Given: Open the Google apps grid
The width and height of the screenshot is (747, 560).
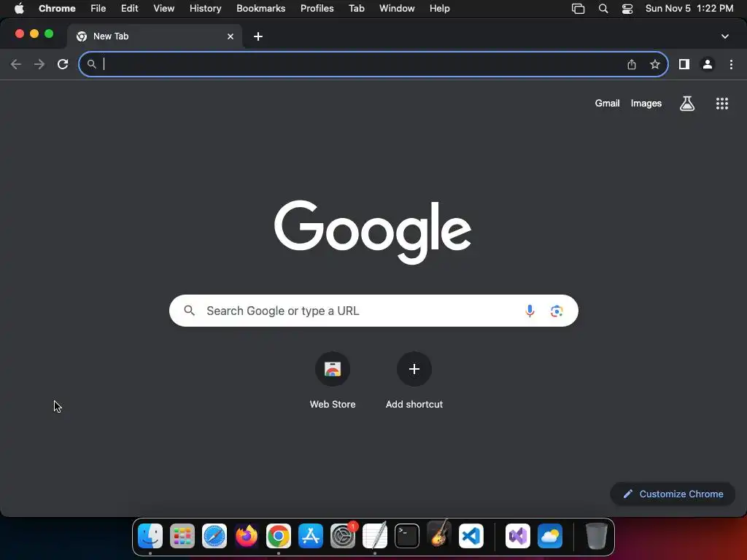Looking at the screenshot, I should coord(722,104).
